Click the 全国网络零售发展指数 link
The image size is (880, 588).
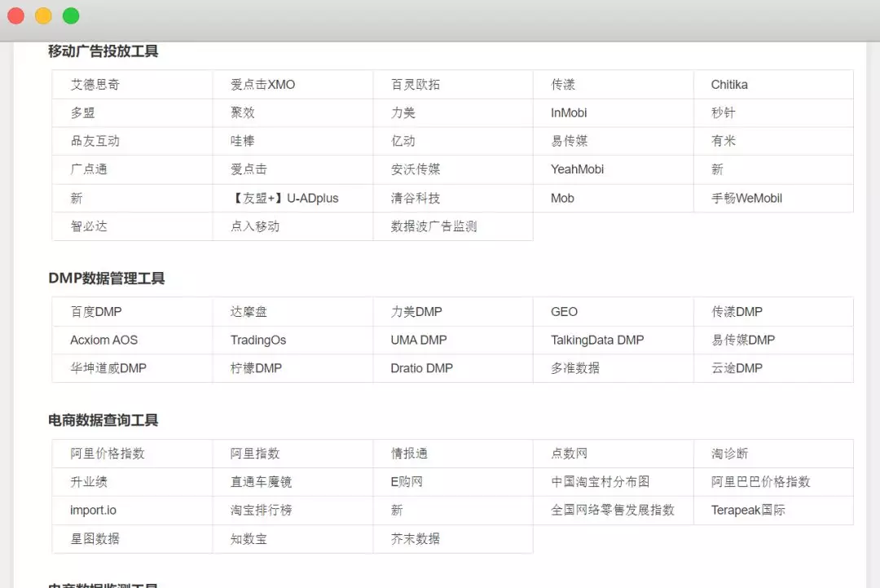click(612, 510)
